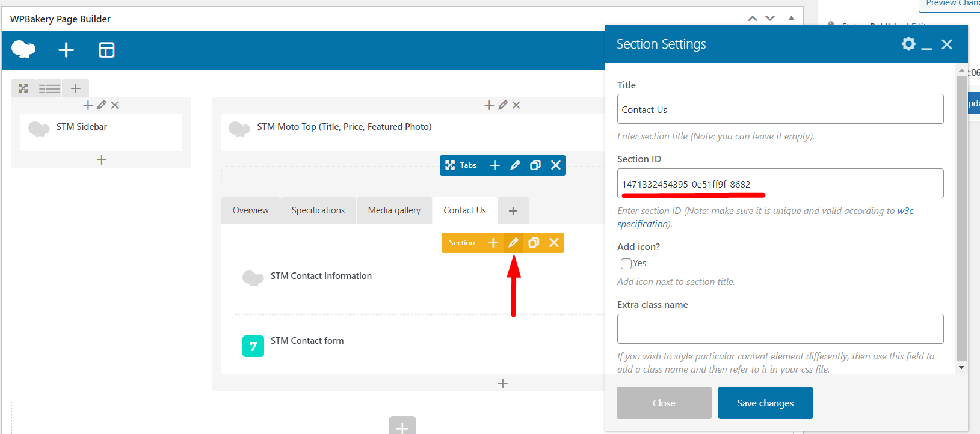Toggle fullscreen row icon above STM Sidebar
The height and width of the screenshot is (434, 980).
click(x=23, y=88)
